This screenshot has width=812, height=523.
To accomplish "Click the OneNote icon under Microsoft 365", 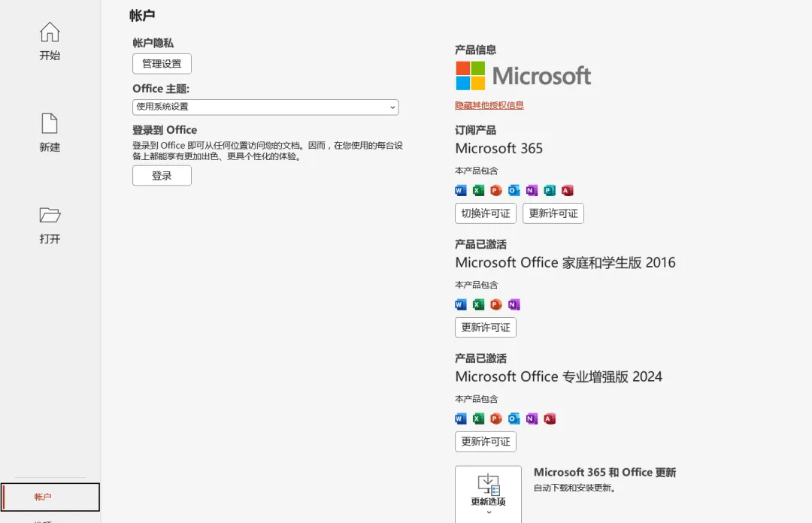I will 532,191.
